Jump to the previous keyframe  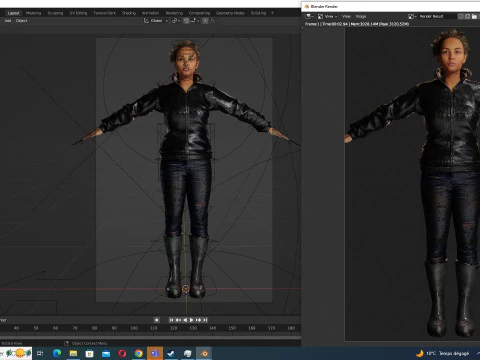178,320
